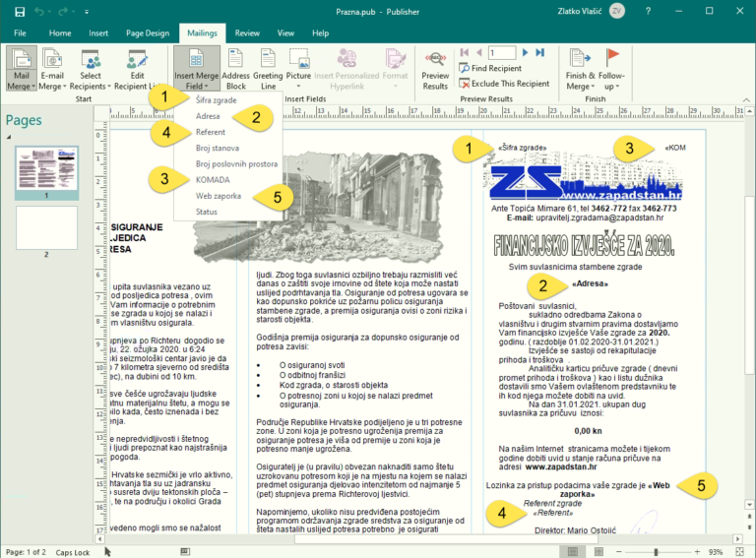Switch to single page view
Screen dimensions: 756x558
point(574,552)
